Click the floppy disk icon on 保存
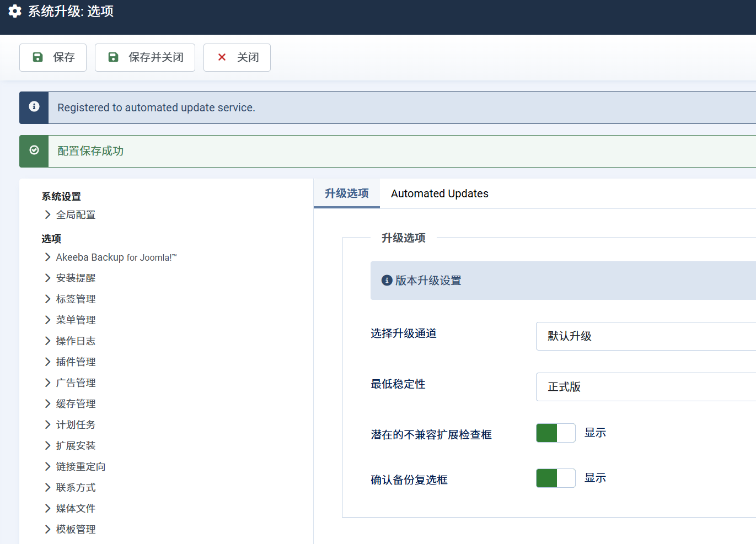756x544 pixels. tap(37, 57)
